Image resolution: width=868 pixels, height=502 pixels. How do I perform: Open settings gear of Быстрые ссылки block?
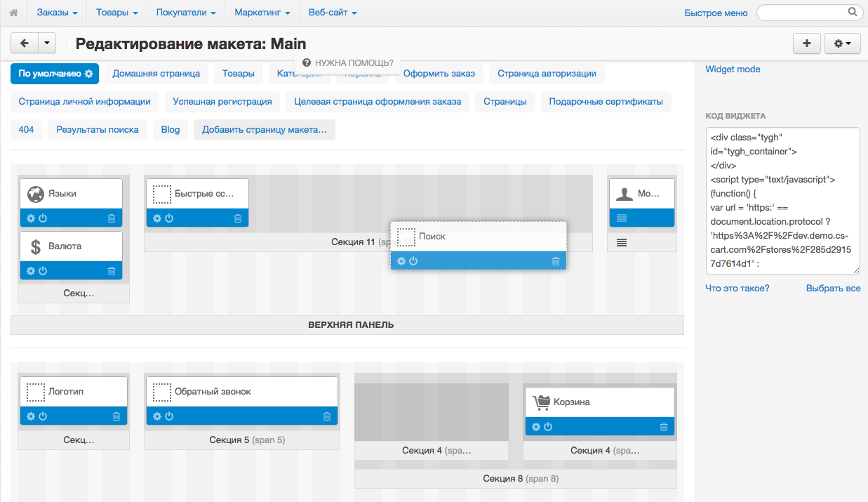(157, 218)
